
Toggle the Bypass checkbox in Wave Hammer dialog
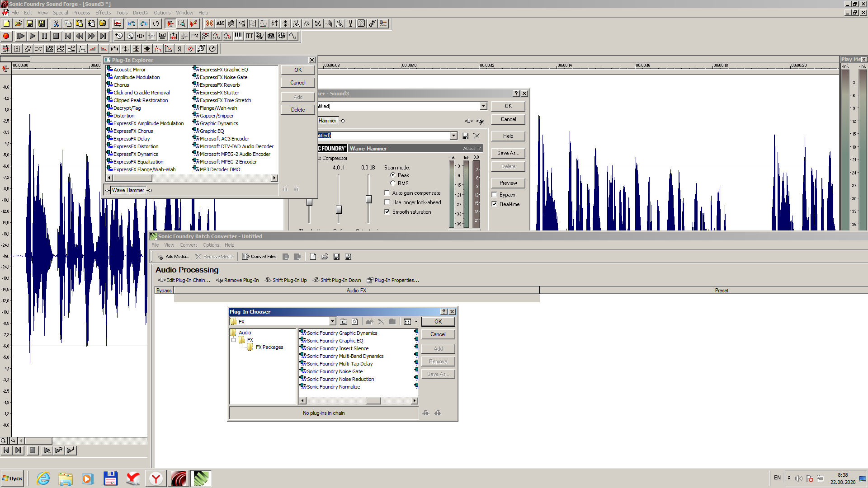click(495, 195)
